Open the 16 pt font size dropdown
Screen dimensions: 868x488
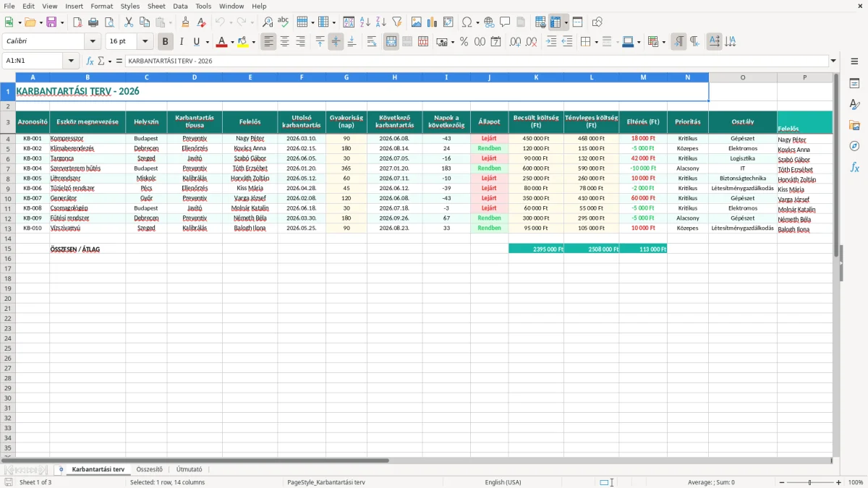point(145,42)
